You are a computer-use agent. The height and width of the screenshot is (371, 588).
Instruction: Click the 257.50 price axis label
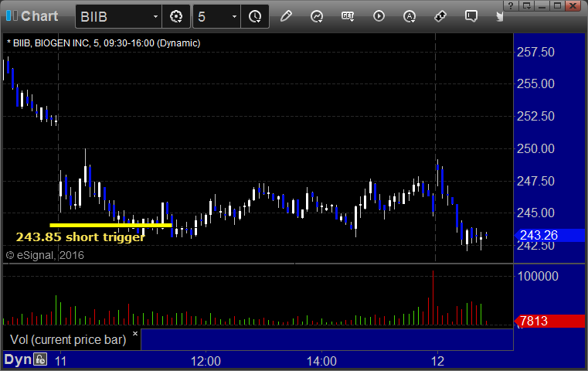(535, 52)
